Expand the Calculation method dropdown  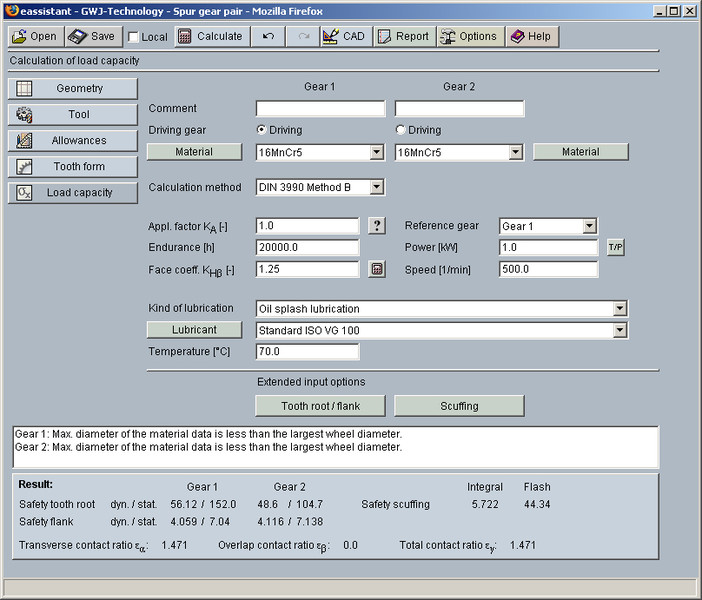376,187
